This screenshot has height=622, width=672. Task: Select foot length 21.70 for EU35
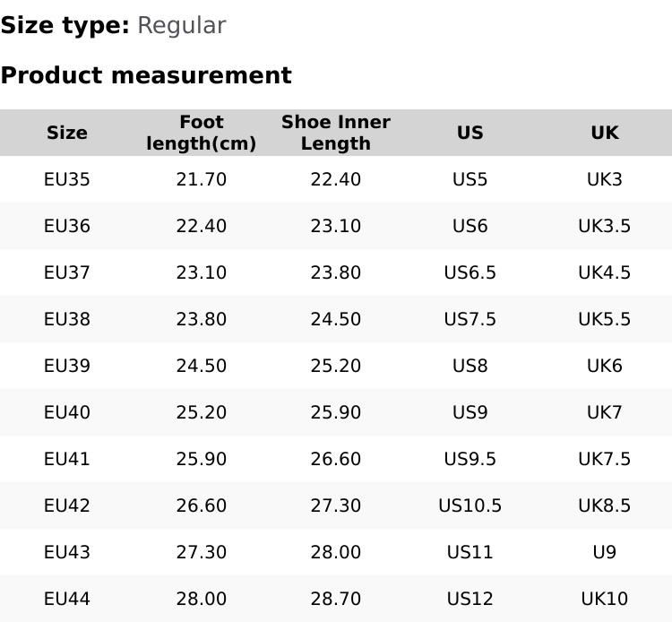coord(202,179)
